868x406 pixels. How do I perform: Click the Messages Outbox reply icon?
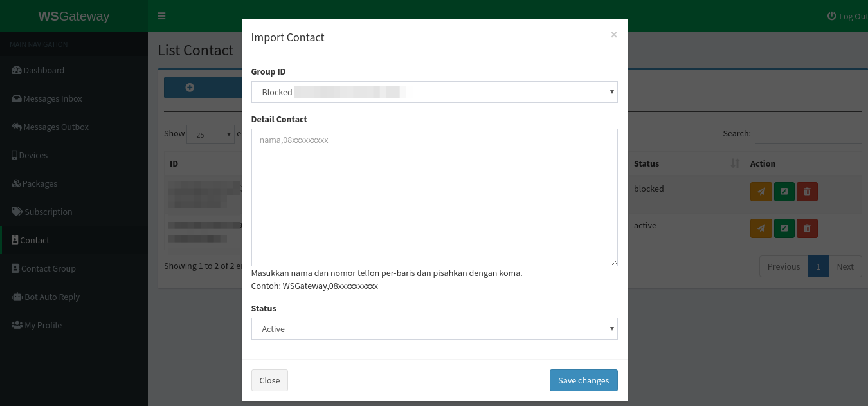17,127
